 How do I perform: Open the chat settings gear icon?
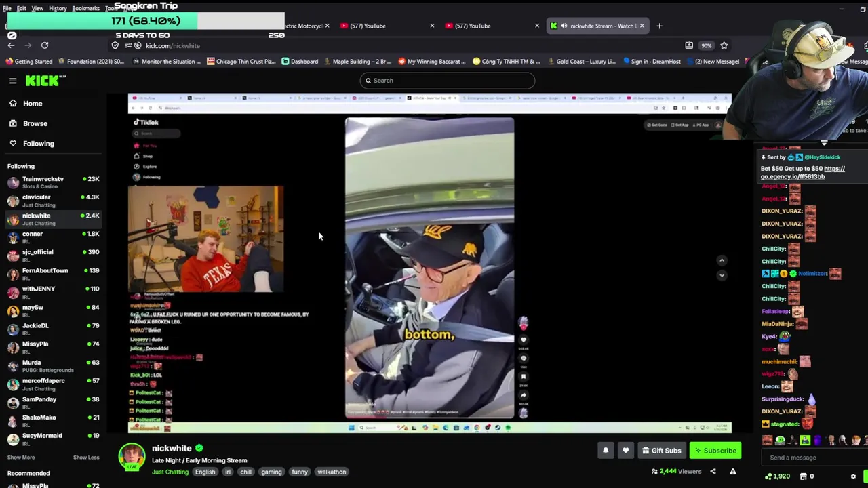click(x=853, y=476)
